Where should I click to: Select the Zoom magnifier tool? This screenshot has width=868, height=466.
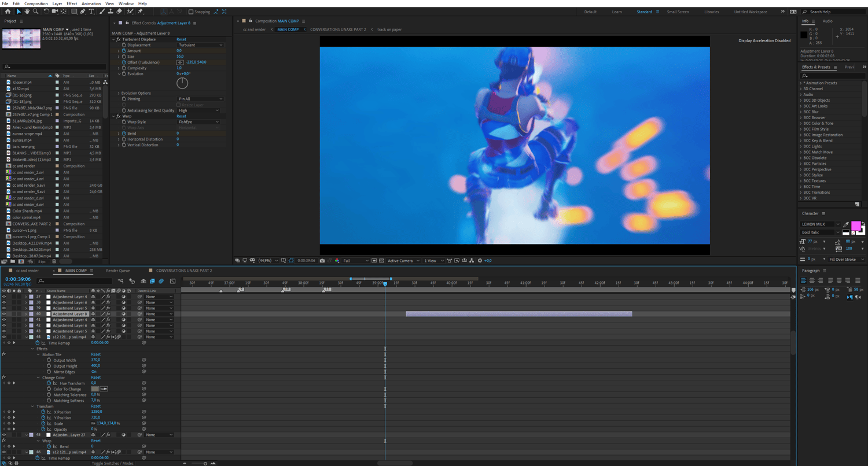(35, 12)
